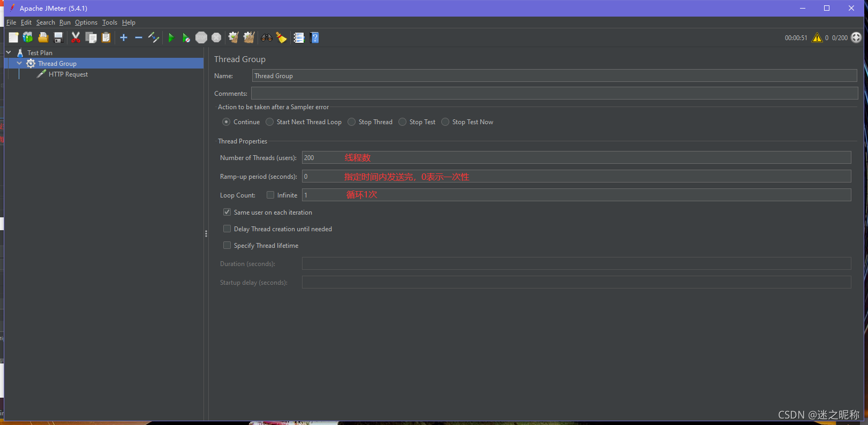
Task: Expand all tree nodes with plus icon
Action: (124, 37)
